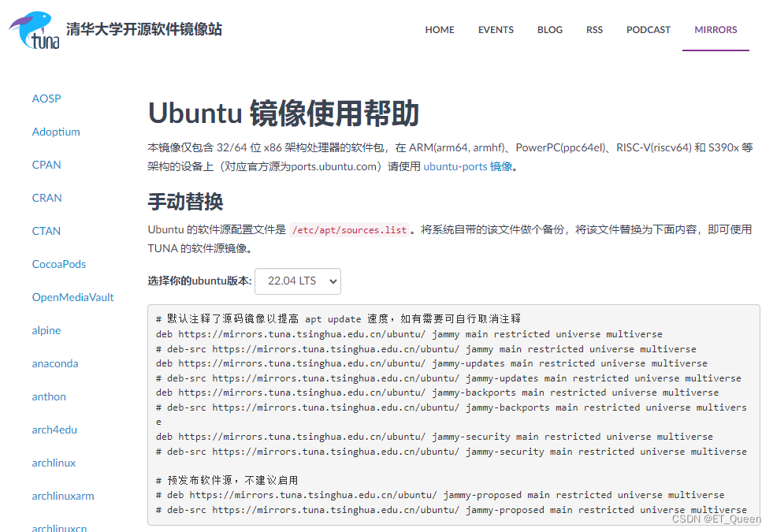This screenshot has height=532, width=773.
Task: Switch to the MIRRORS tab
Action: pos(715,29)
